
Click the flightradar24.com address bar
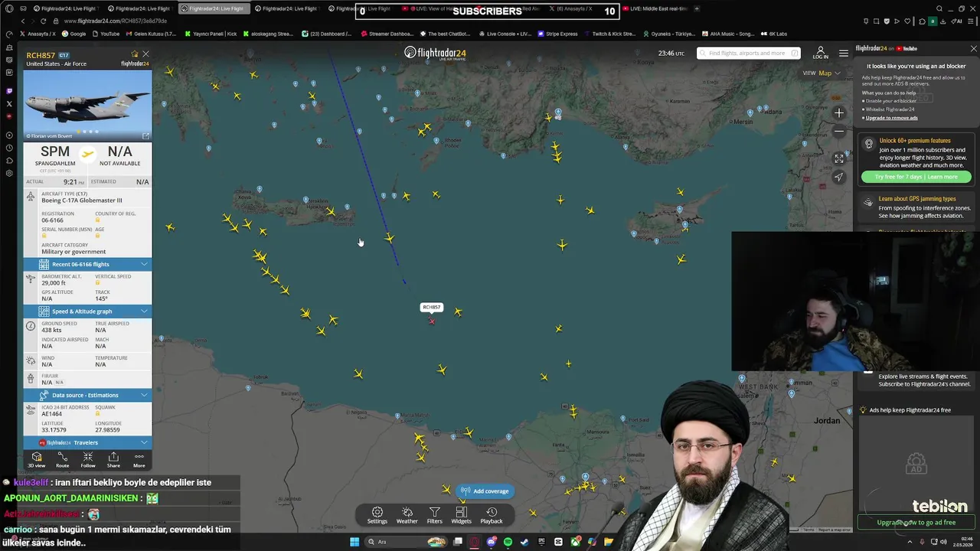click(x=116, y=21)
